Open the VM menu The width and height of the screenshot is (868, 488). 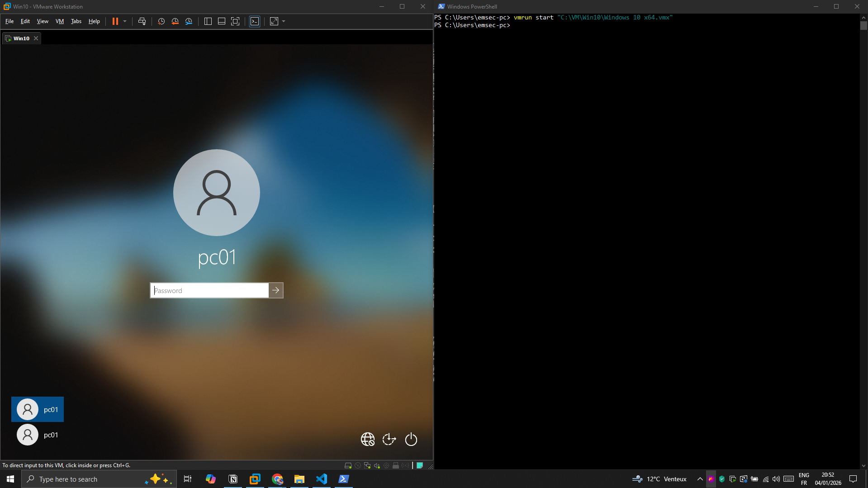pos(59,21)
